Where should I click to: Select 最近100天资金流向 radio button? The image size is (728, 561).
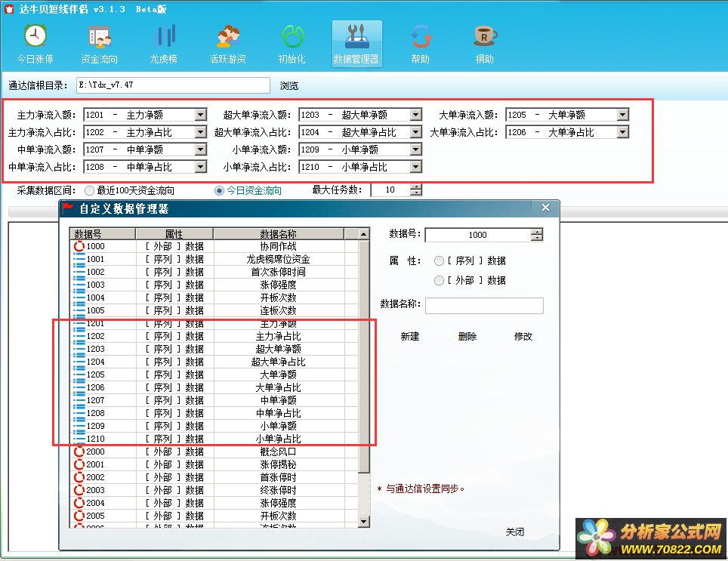coord(90,190)
